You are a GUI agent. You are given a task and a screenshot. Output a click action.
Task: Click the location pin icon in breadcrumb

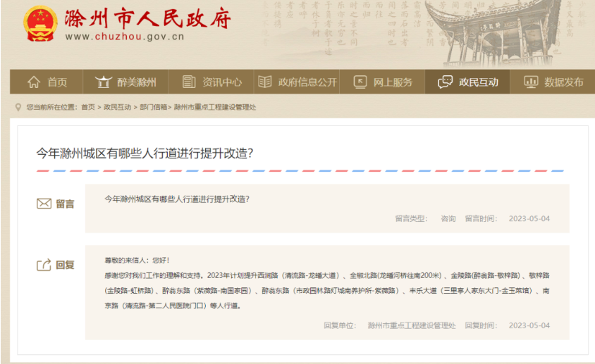point(18,107)
